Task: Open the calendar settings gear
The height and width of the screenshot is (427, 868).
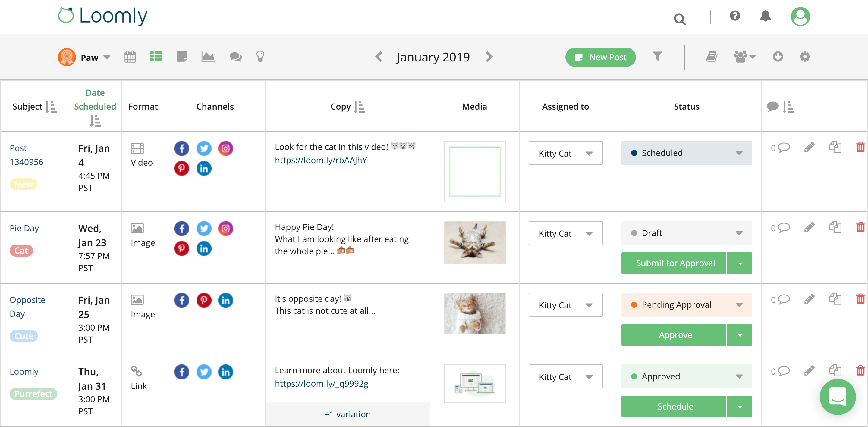Action: (x=805, y=57)
